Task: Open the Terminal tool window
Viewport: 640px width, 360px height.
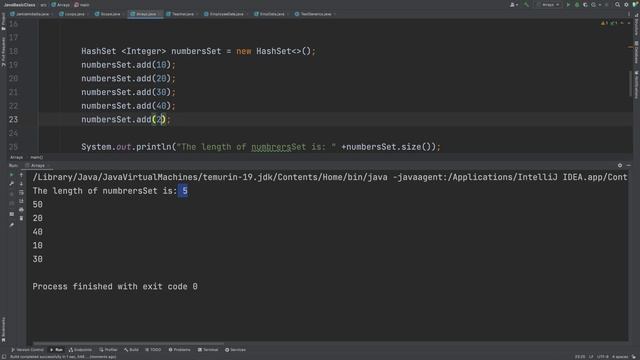Action: coord(208,350)
